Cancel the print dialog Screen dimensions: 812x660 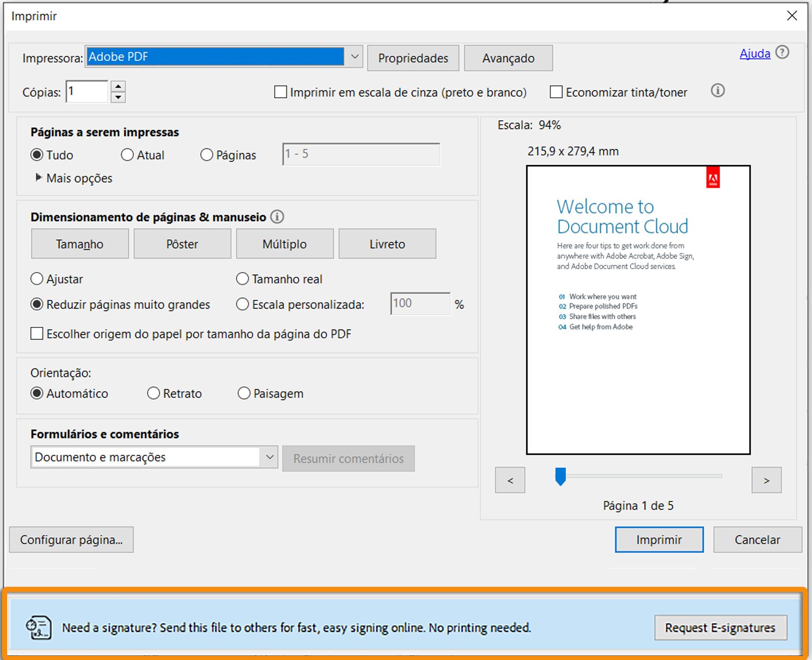tap(757, 540)
